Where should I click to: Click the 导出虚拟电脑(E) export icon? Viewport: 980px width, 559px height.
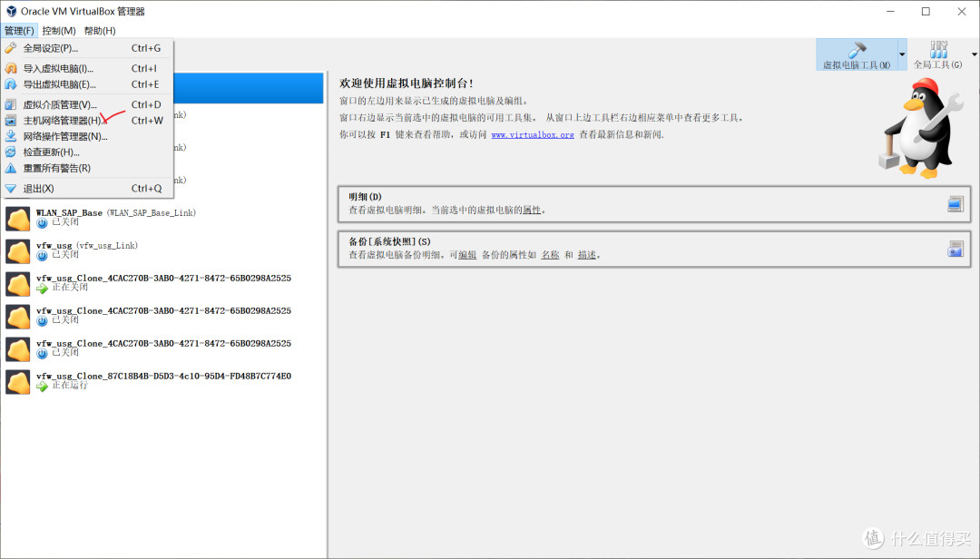[11, 84]
